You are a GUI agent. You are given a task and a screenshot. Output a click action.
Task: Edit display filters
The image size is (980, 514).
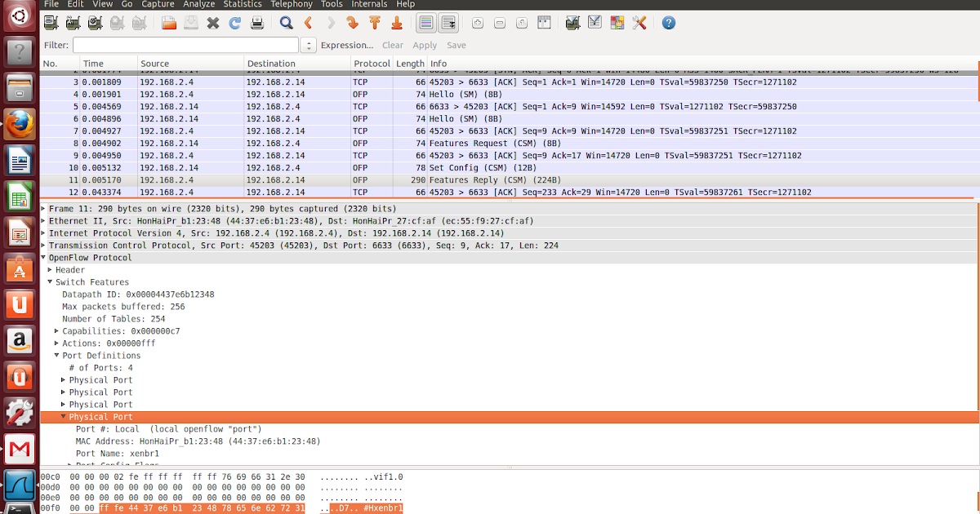[x=595, y=23]
